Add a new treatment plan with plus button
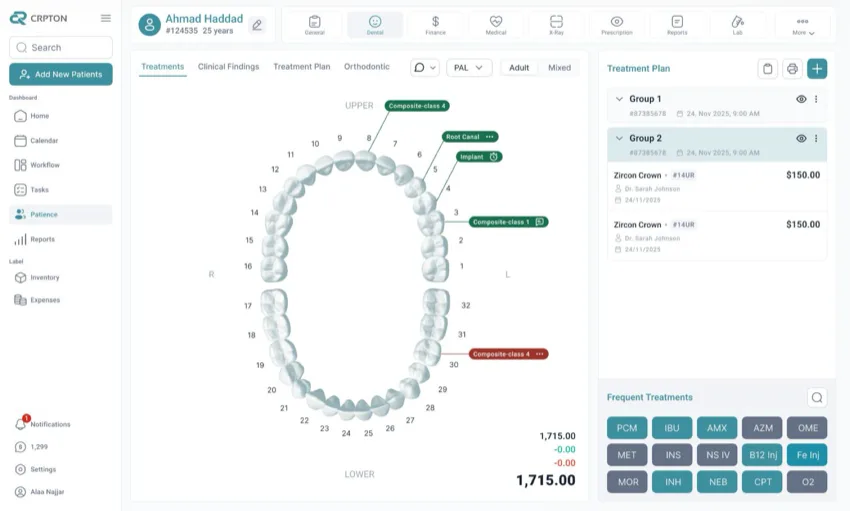Viewport: 850px width, 511px height. (x=817, y=69)
